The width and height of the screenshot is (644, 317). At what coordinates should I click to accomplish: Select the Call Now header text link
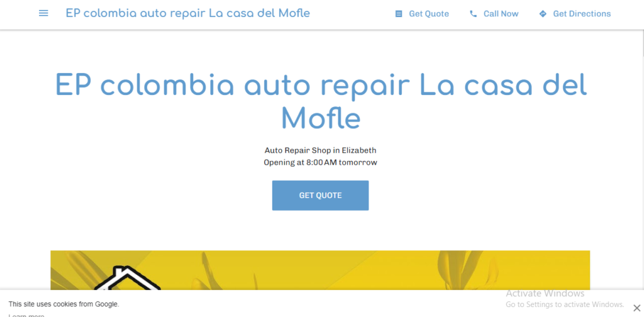(x=501, y=14)
